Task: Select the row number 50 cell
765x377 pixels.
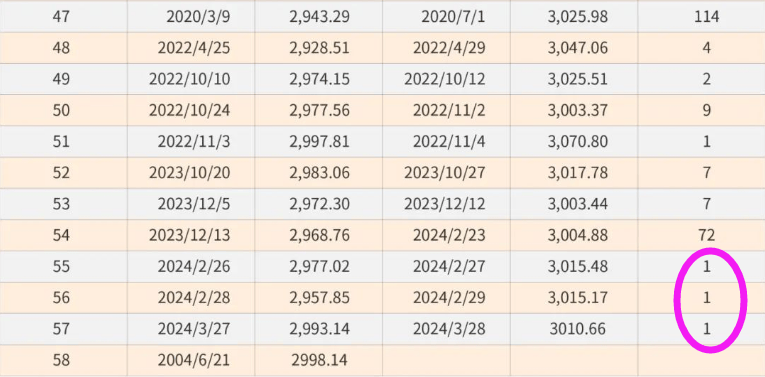Action: point(63,110)
